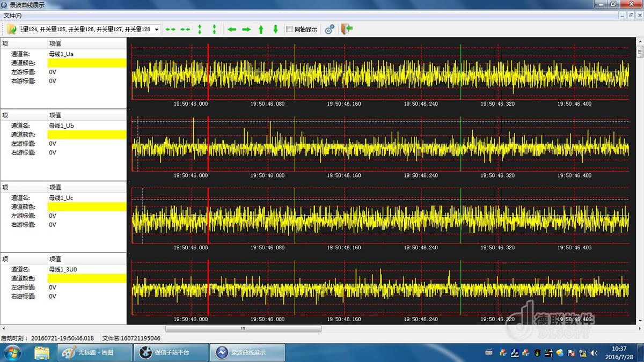
Task: Open settings via the blue gears icon
Action: click(330, 29)
